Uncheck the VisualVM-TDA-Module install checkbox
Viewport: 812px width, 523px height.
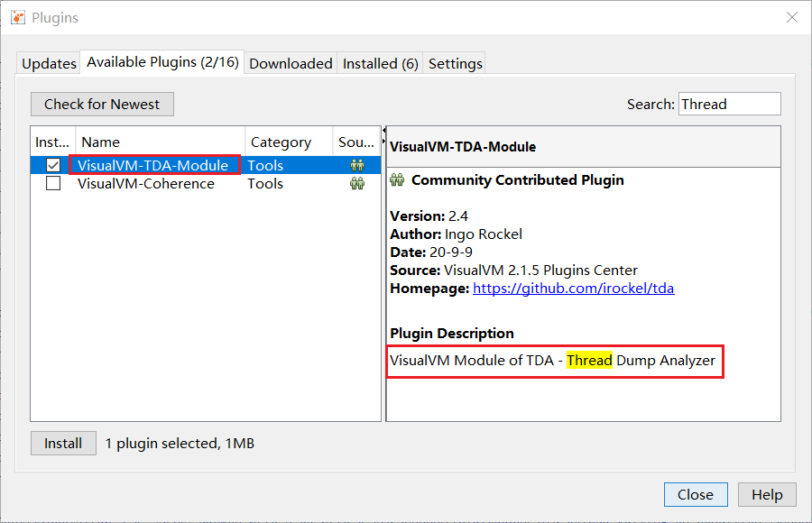pyautogui.click(x=53, y=165)
